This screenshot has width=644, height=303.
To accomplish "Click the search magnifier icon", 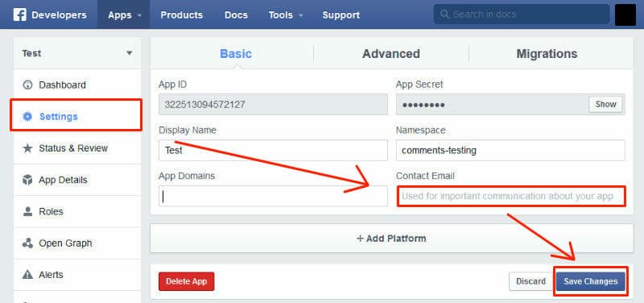I will 444,15.
